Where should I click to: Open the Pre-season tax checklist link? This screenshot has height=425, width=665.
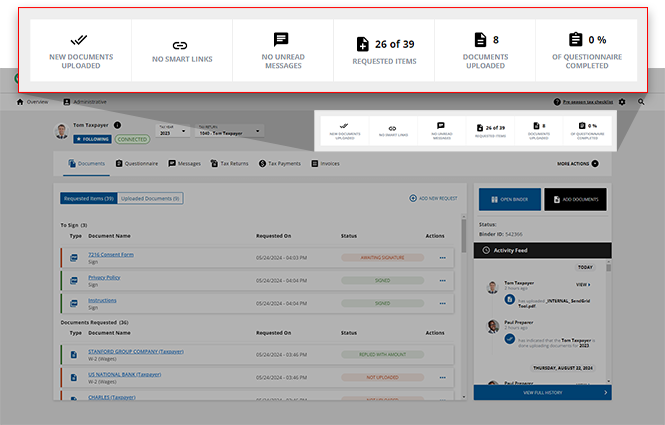click(587, 102)
